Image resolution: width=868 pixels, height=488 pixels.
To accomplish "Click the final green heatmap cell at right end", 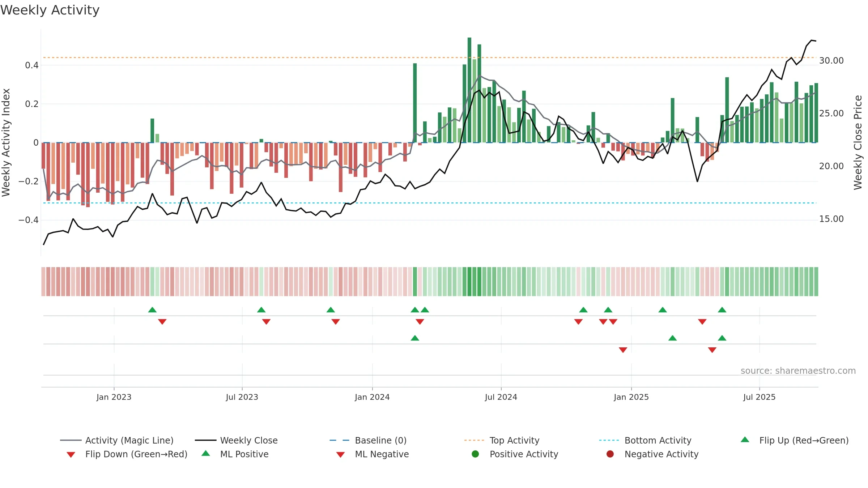I will coord(816,282).
